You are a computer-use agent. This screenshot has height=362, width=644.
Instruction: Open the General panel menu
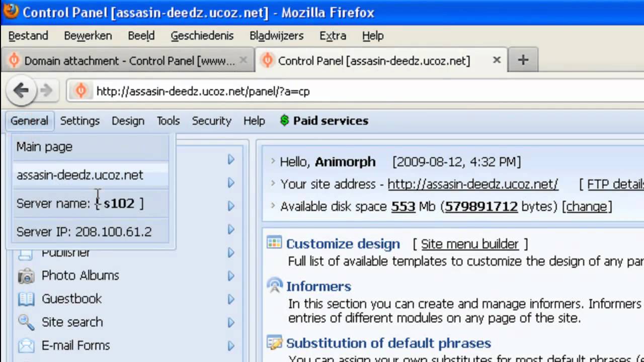pos(29,121)
